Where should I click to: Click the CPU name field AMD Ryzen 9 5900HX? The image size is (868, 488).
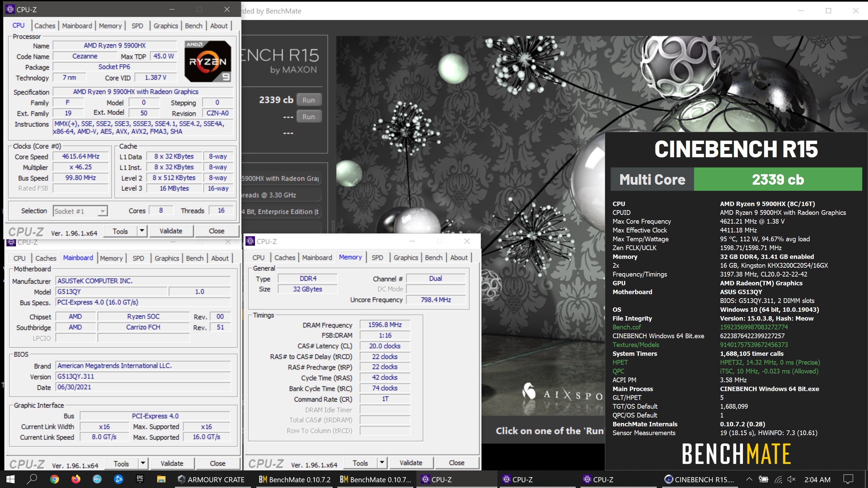pyautogui.click(x=115, y=45)
